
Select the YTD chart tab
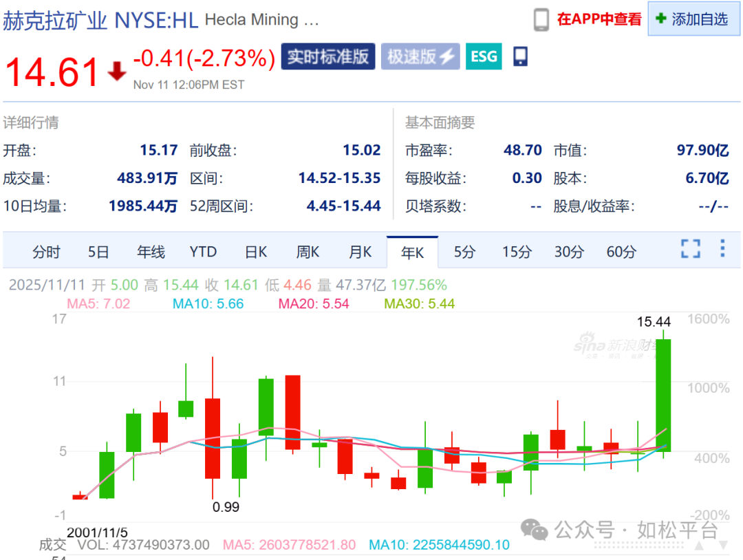tap(203, 252)
